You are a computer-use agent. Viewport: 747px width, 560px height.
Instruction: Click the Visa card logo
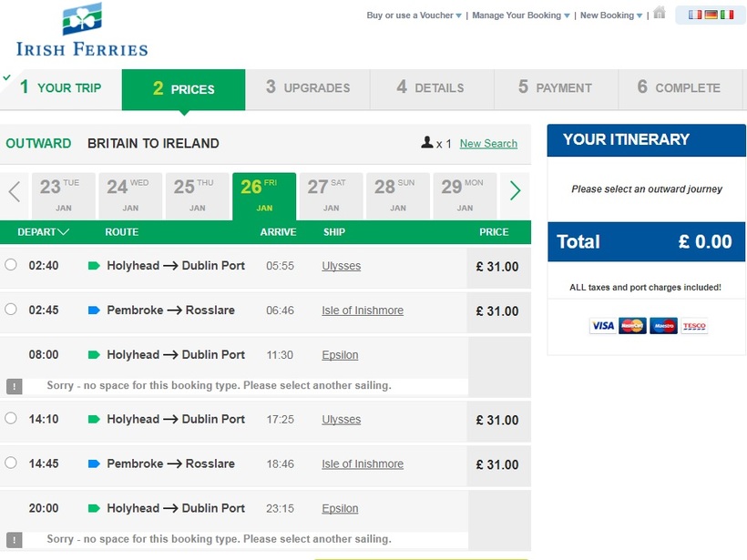point(603,326)
